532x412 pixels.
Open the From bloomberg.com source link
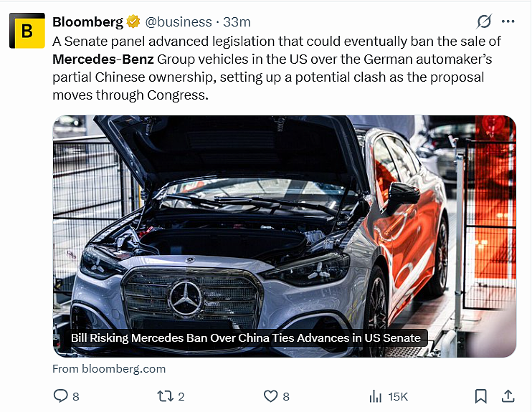pyautogui.click(x=109, y=369)
